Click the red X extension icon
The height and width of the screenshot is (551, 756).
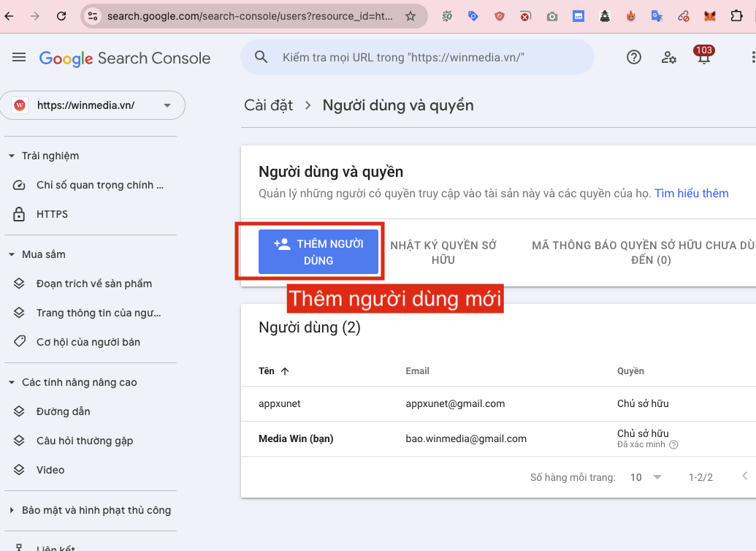(x=525, y=16)
